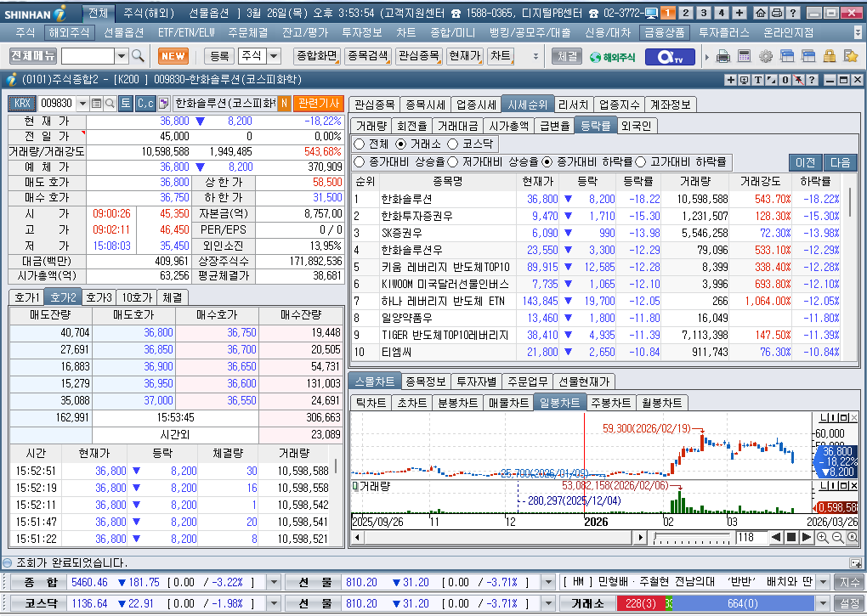
Task: Open settings via the gear icon
Action: click(x=765, y=56)
